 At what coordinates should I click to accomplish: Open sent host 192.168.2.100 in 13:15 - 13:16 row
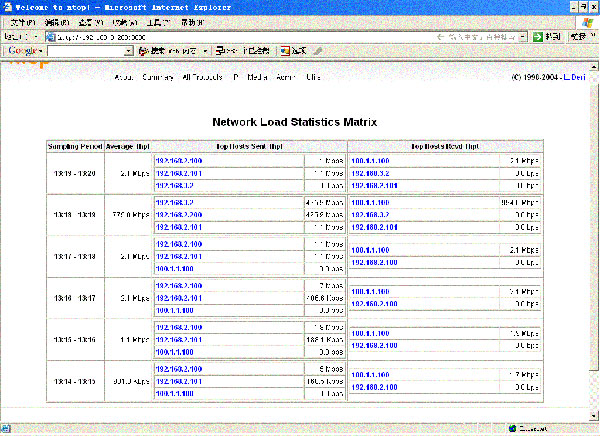(179, 328)
